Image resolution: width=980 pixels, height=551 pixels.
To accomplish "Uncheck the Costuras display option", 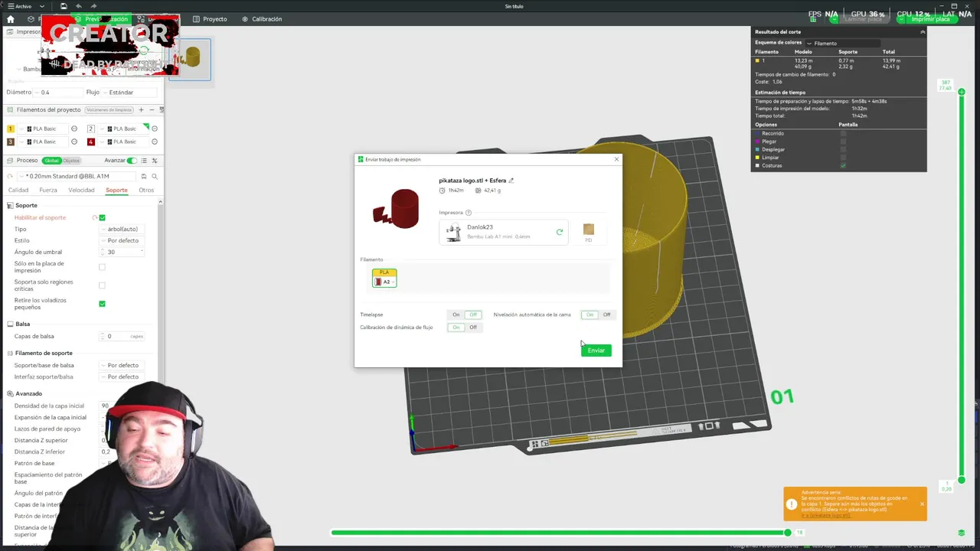I will (843, 165).
